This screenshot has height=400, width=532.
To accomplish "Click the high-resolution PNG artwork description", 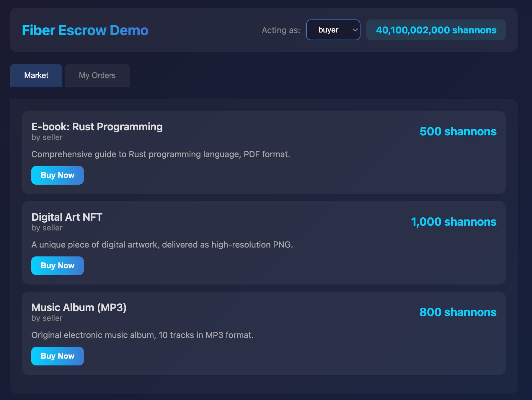I will [162, 245].
